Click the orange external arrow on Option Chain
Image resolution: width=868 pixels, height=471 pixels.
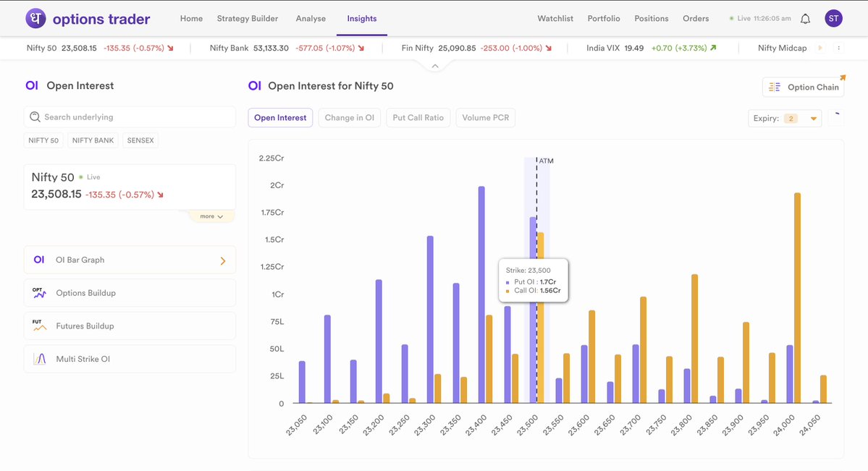tap(843, 77)
